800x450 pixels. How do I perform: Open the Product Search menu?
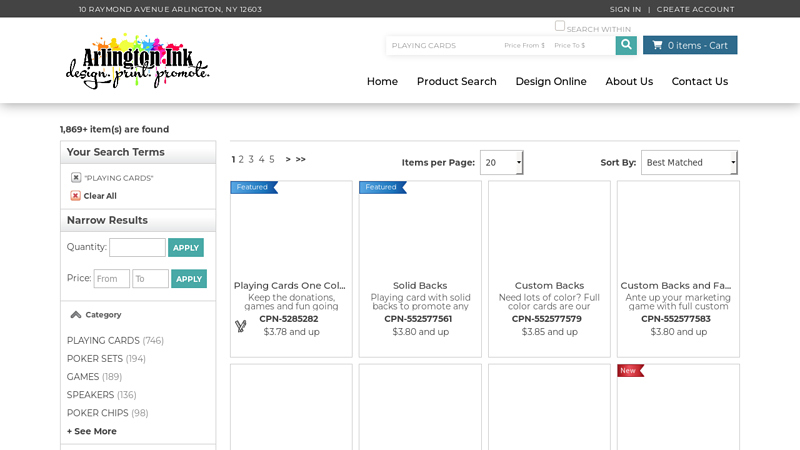[456, 82]
